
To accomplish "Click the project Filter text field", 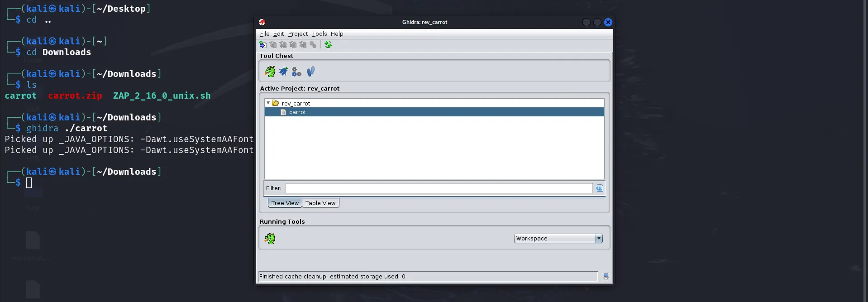I will (x=439, y=188).
